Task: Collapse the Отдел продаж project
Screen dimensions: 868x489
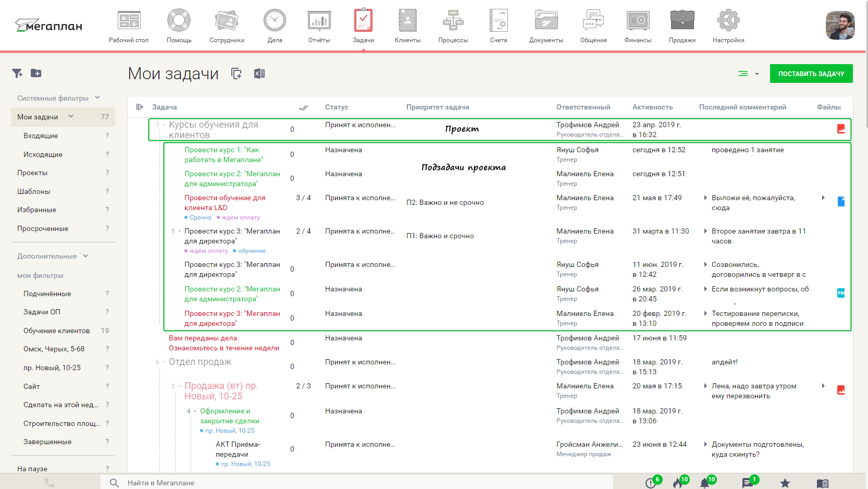Action: (x=164, y=362)
